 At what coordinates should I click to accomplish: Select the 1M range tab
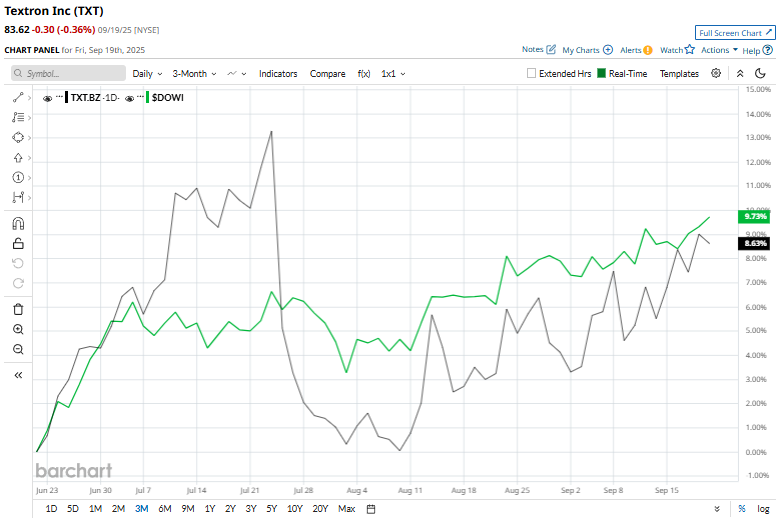click(x=95, y=509)
